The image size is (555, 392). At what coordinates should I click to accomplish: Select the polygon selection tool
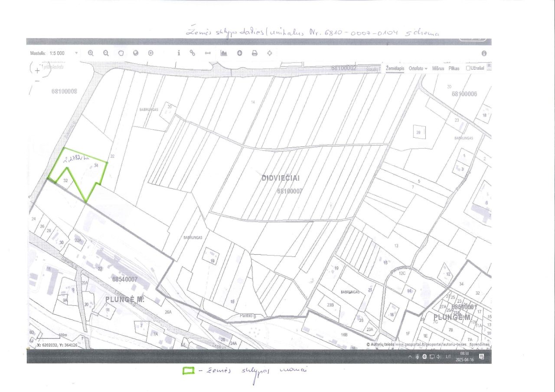click(x=121, y=53)
